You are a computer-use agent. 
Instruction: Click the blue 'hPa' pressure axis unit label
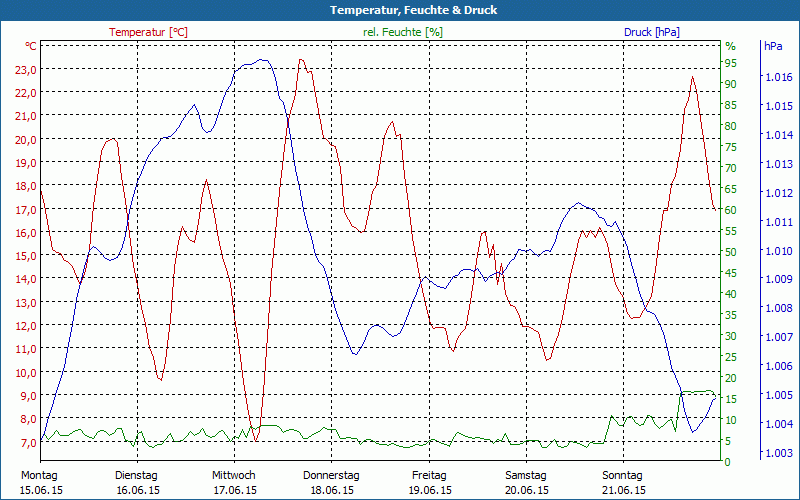pos(773,46)
